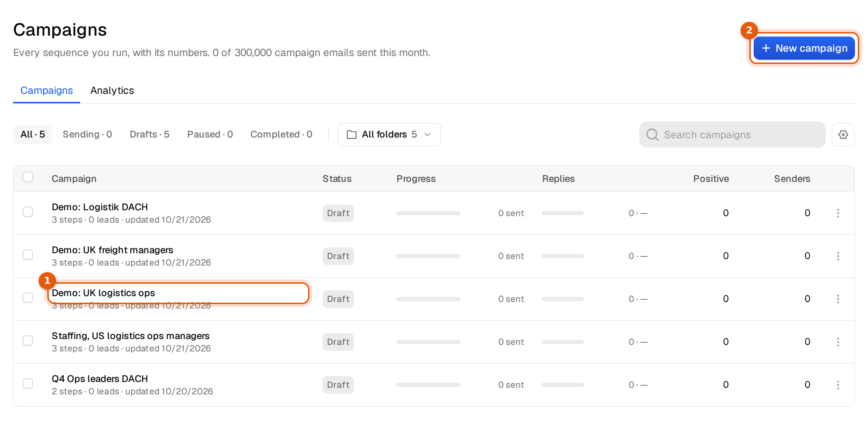Click the Replies column header

pos(559,179)
